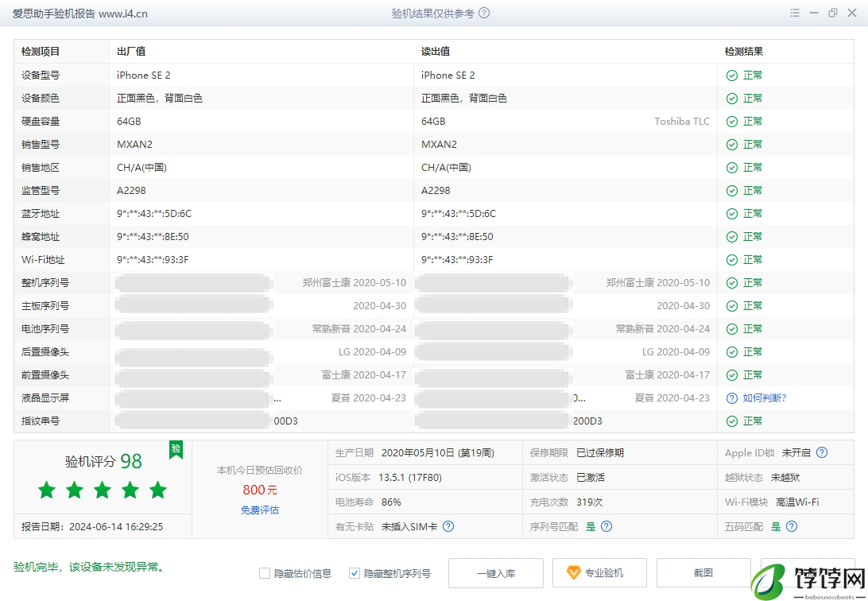Click the green checkmark in 设备型号 row
The height and width of the screenshot is (601, 868).
[732, 76]
